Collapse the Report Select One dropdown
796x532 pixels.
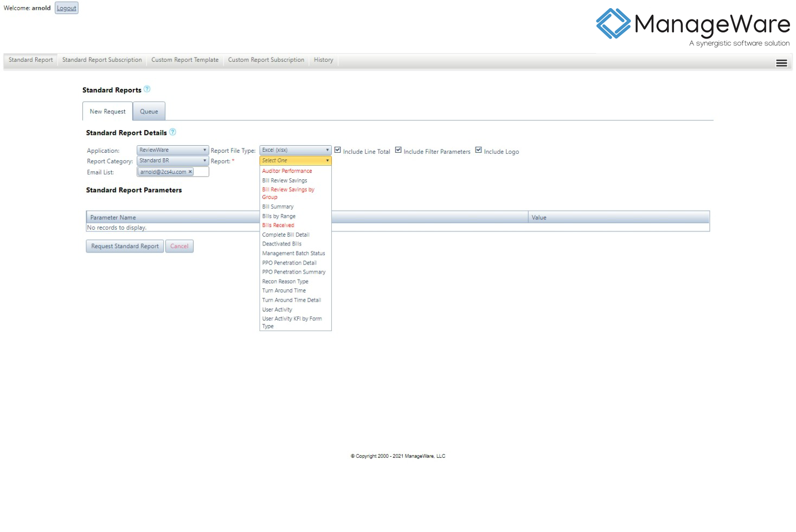point(296,160)
